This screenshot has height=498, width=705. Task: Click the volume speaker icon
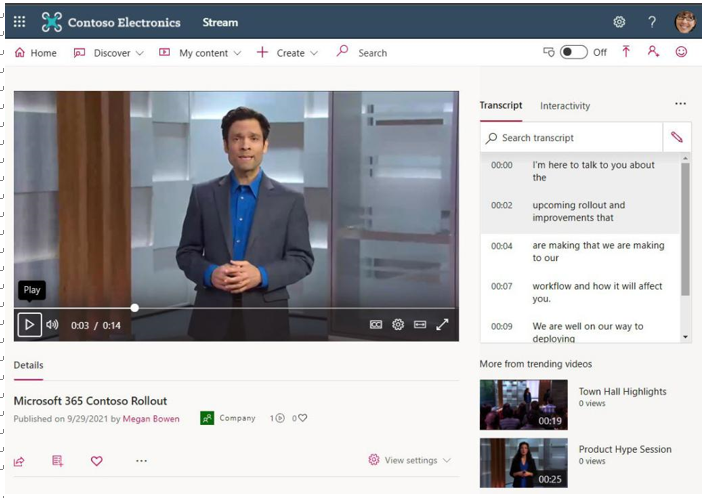[x=52, y=325]
